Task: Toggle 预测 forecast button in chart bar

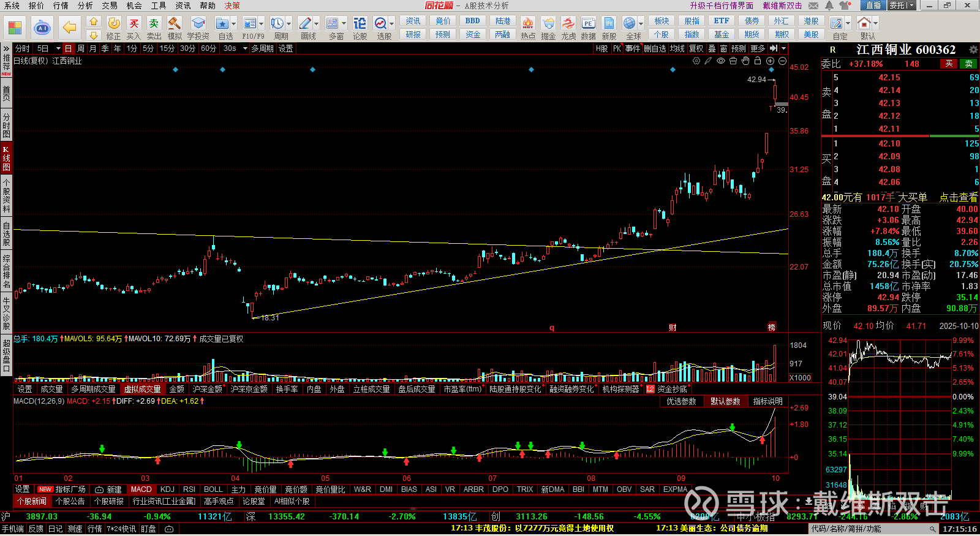Action: [739, 48]
